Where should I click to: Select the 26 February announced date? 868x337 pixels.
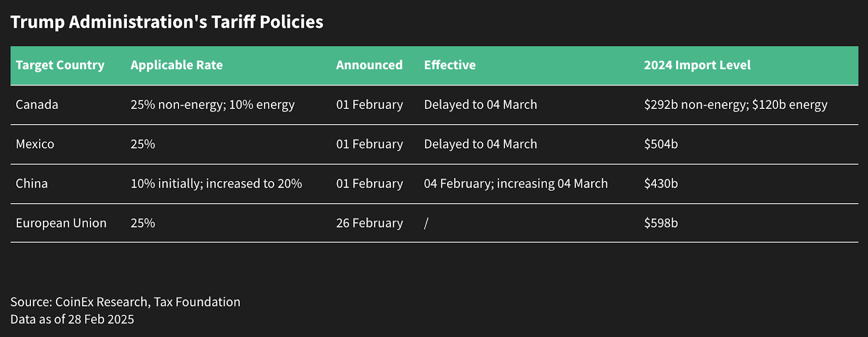tap(369, 223)
